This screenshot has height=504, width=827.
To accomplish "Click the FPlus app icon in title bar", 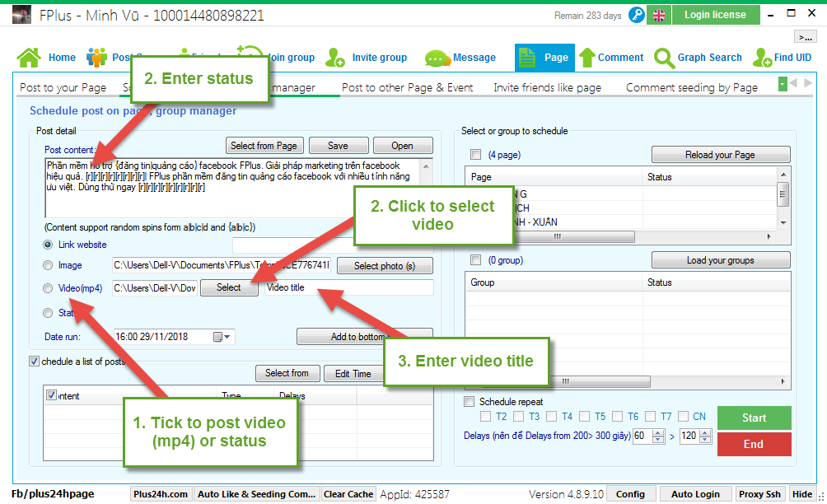I will click(21, 15).
